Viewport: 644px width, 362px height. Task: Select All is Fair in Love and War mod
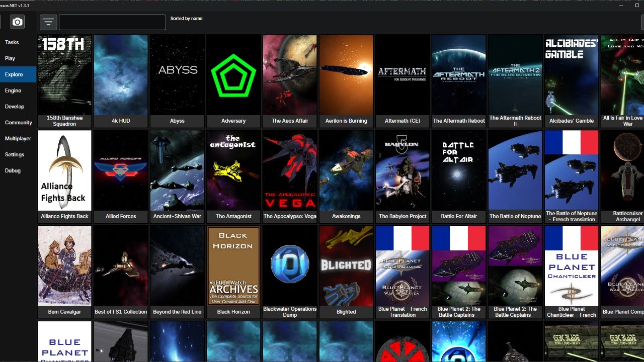point(622,80)
